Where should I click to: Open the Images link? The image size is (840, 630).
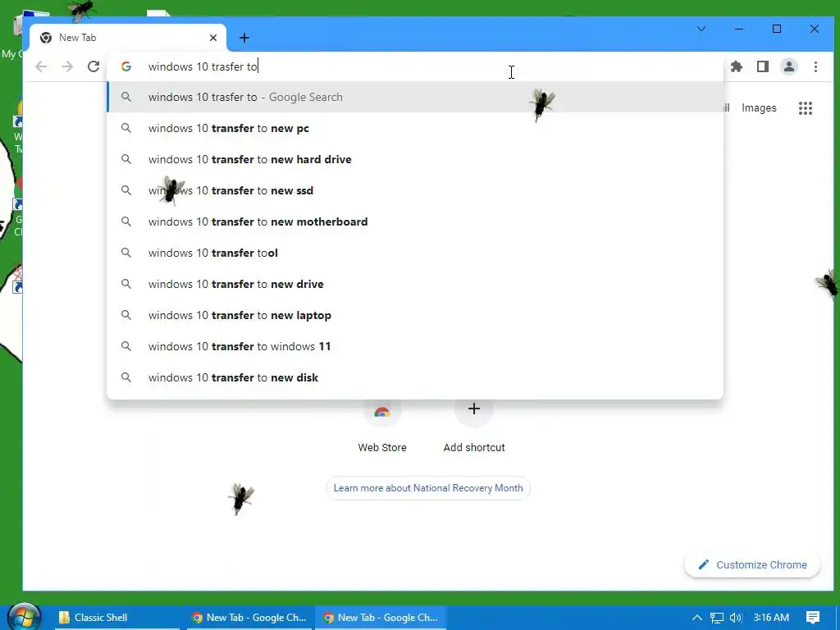pos(759,107)
